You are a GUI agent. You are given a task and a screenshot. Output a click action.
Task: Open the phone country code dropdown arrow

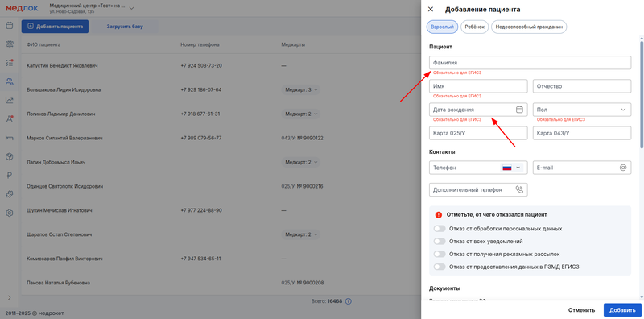[x=518, y=168]
